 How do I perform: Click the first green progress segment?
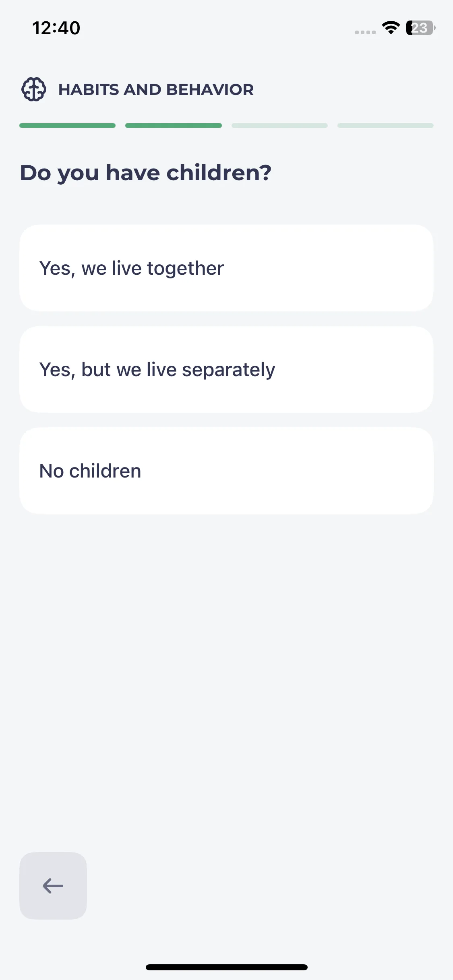pyautogui.click(x=67, y=126)
